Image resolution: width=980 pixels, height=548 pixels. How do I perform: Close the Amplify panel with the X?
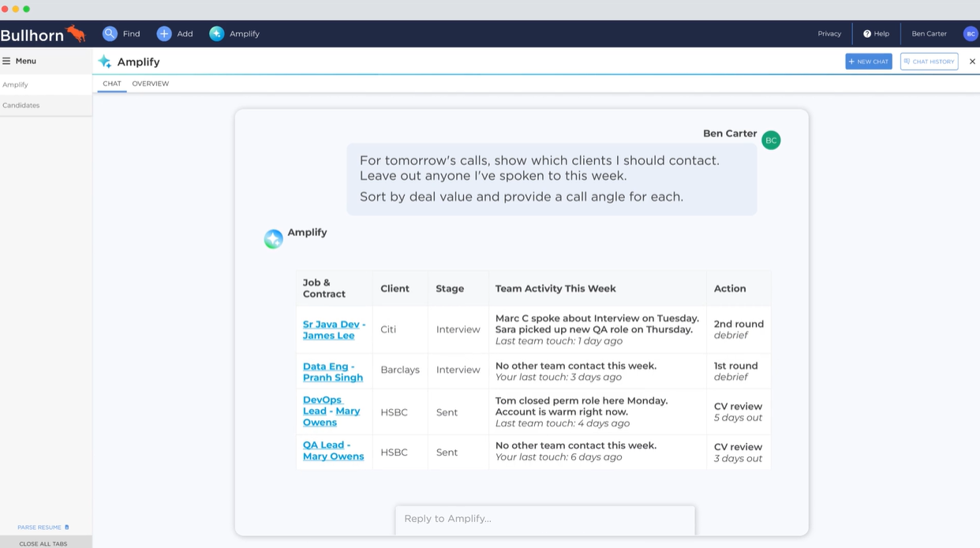tap(972, 62)
